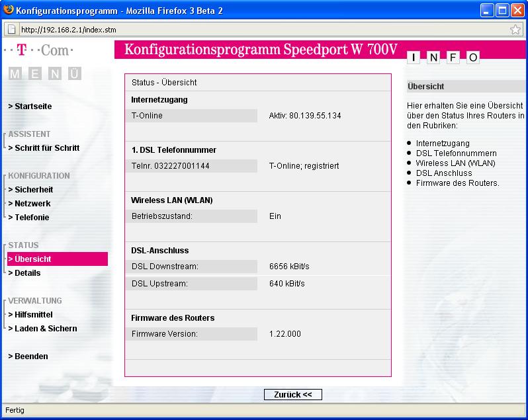This screenshot has width=528, height=420.
Task: Click firmware value 1.22.000
Action: 285,334
